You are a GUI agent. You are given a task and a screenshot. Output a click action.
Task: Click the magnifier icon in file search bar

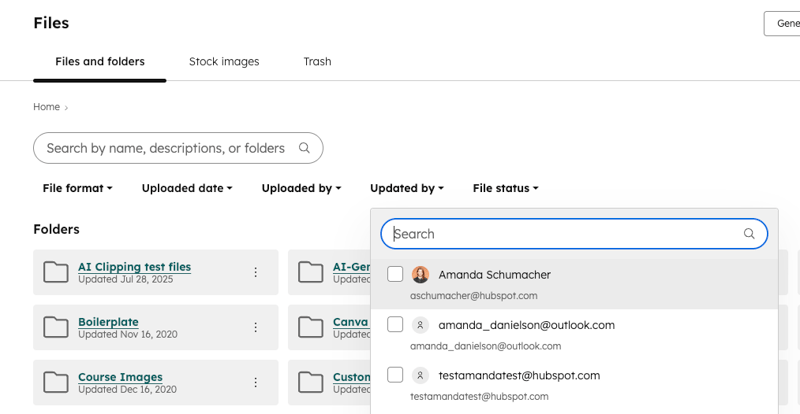click(x=304, y=148)
